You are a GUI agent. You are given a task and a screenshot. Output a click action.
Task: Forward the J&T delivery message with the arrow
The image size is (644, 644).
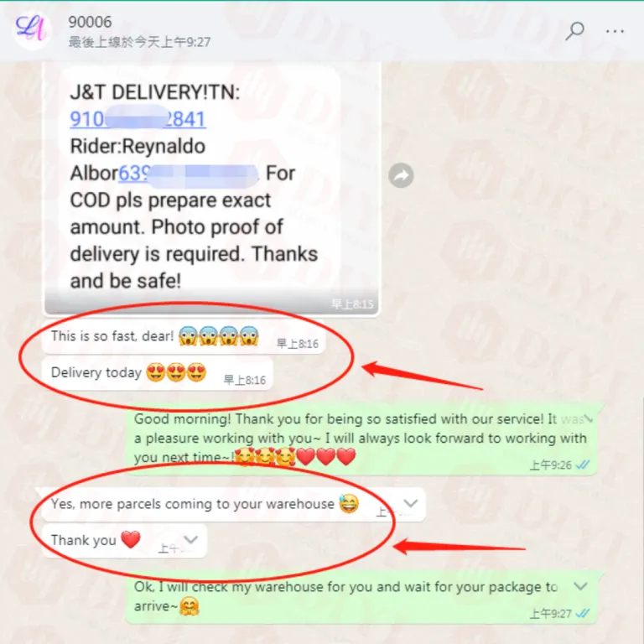401,175
